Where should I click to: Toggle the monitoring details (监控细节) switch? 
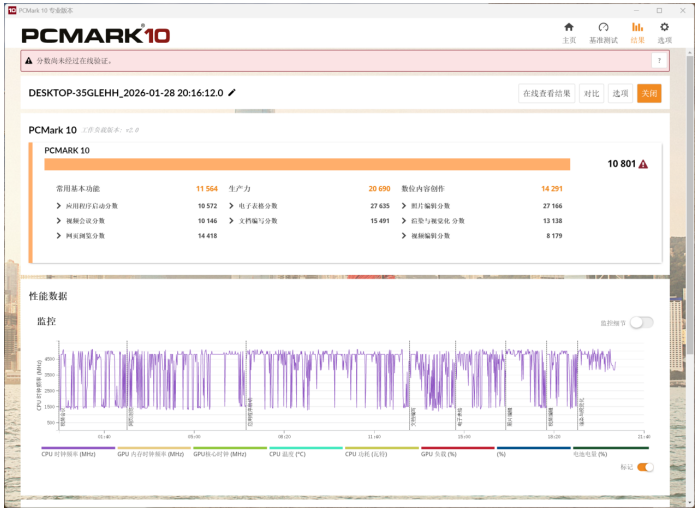coord(641,322)
